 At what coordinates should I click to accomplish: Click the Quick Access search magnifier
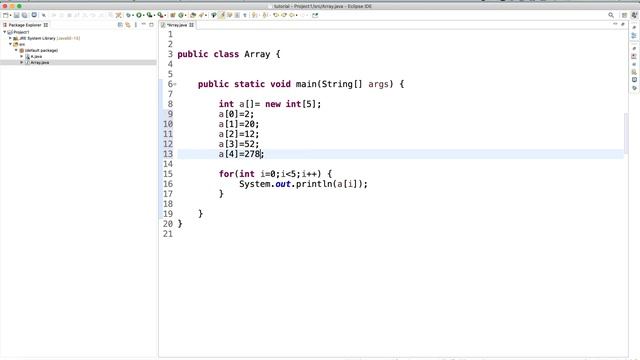click(611, 15)
